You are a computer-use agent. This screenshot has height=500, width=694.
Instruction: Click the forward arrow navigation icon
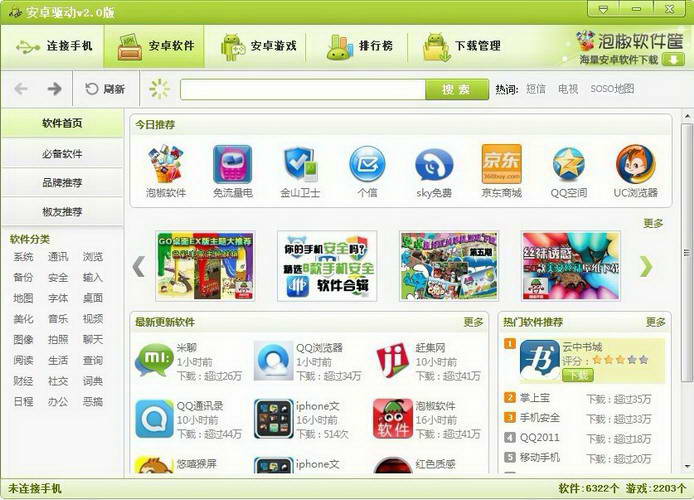point(54,89)
